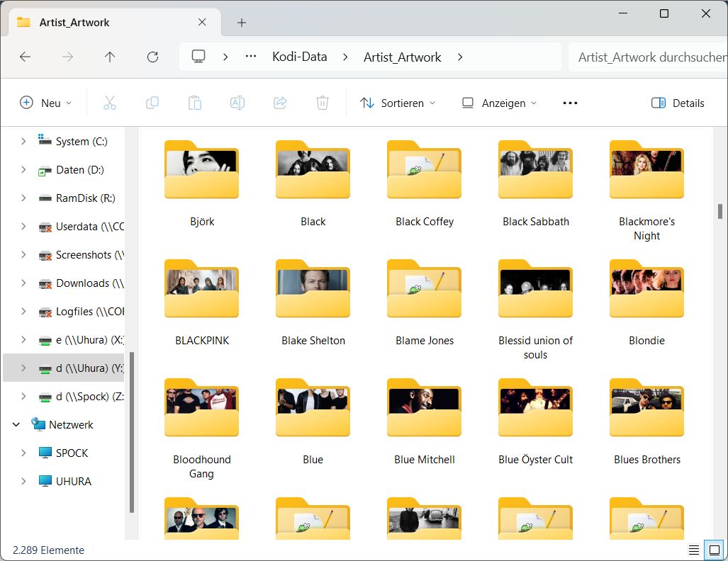This screenshot has width=728, height=561.
Task: Open chevron after Artist_Artwork breadcrumb
Action: (459, 57)
